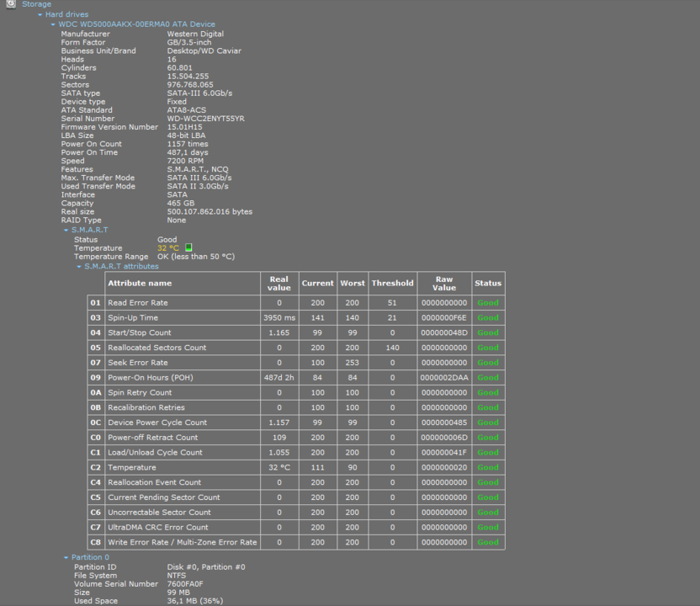Select Uncorrectable Sector Count attribute
The width and height of the screenshot is (700, 606).
click(159, 513)
